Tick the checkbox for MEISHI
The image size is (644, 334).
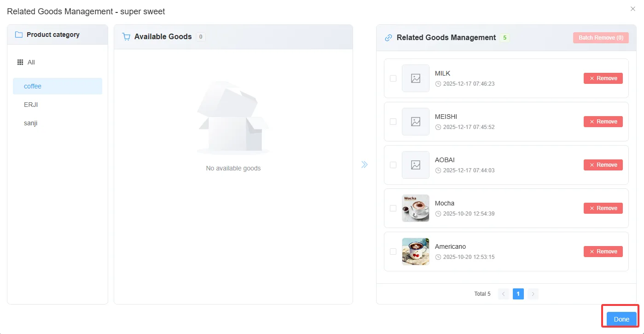click(393, 122)
